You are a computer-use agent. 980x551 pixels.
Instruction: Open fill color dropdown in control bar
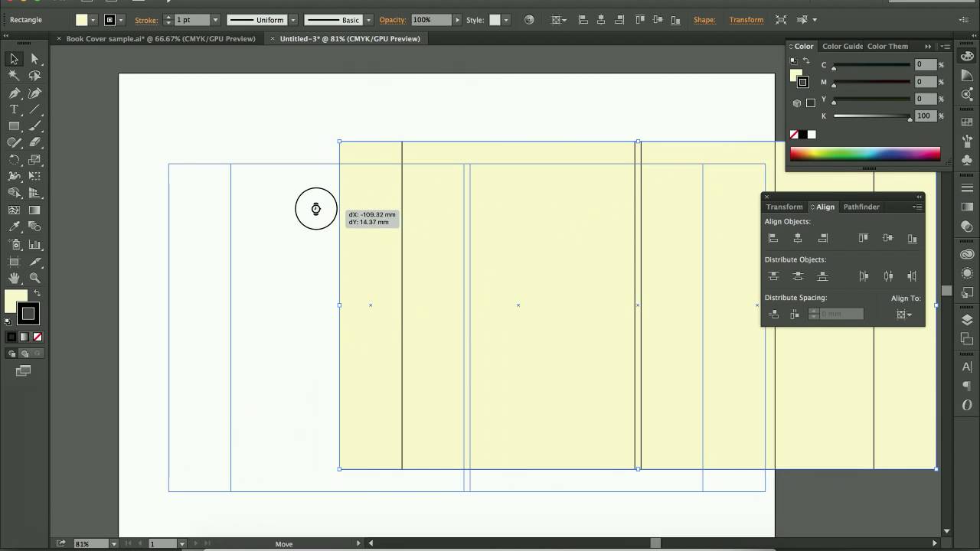point(93,20)
